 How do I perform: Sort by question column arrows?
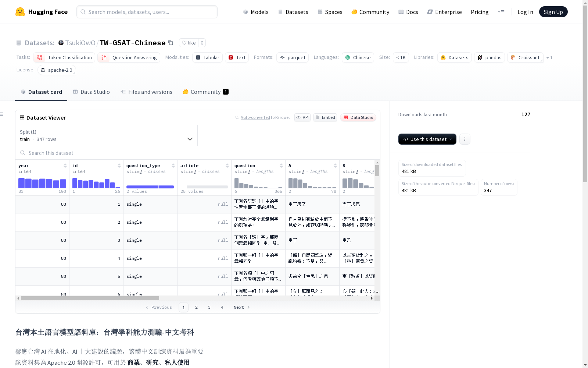click(281, 166)
